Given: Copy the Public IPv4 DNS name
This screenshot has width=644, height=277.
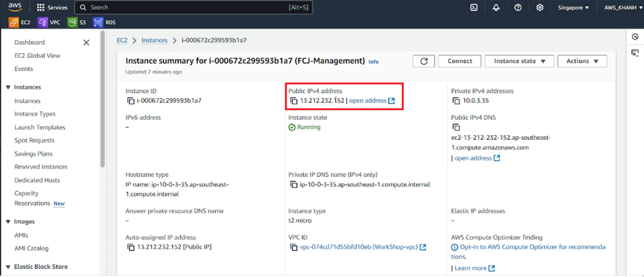Looking at the screenshot, I should [x=456, y=127].
